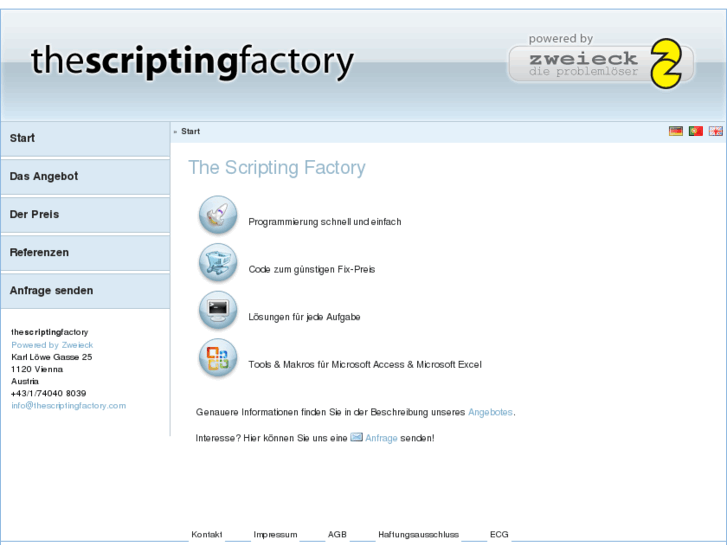Click text Lösungen für jede Aufgabe
The image size is (727, 545).
[304, 317]
